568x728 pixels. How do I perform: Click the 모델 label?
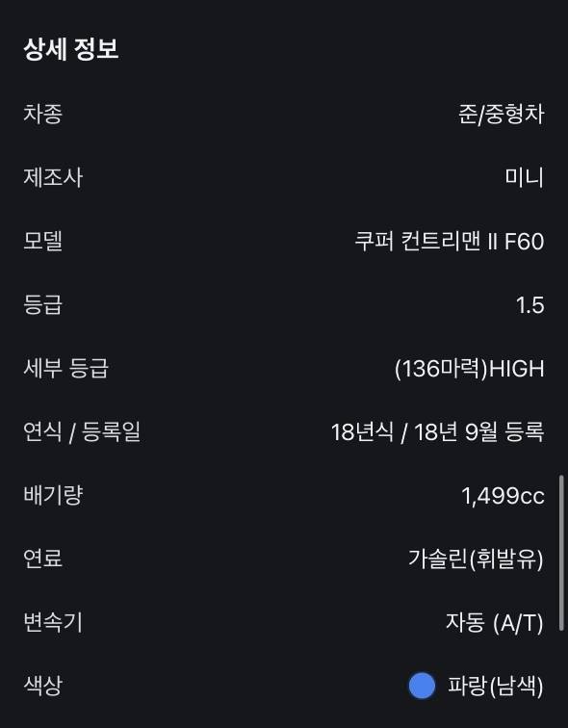pos(42,241)
